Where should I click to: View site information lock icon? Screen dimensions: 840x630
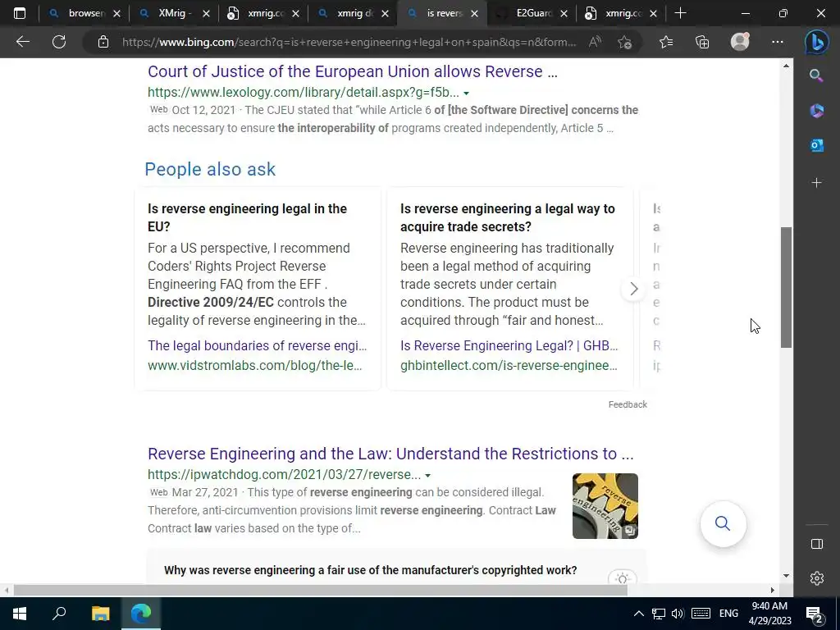tap(103, 42)
